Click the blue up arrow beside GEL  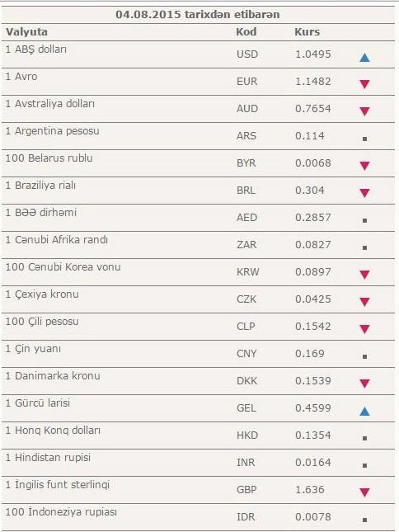pyautogui.click(x=364, y=412)
